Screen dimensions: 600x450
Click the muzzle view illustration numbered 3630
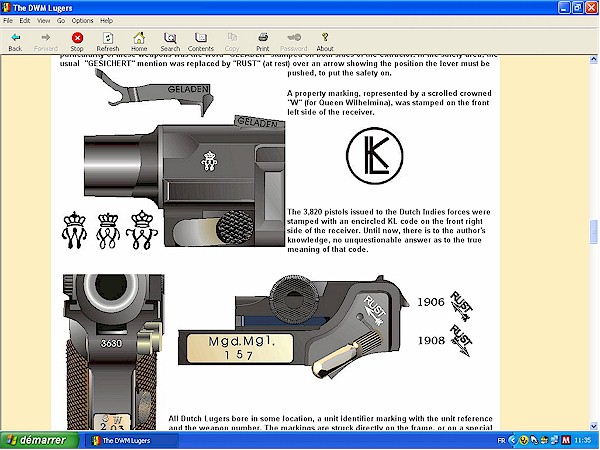click(x=114, y=352)
